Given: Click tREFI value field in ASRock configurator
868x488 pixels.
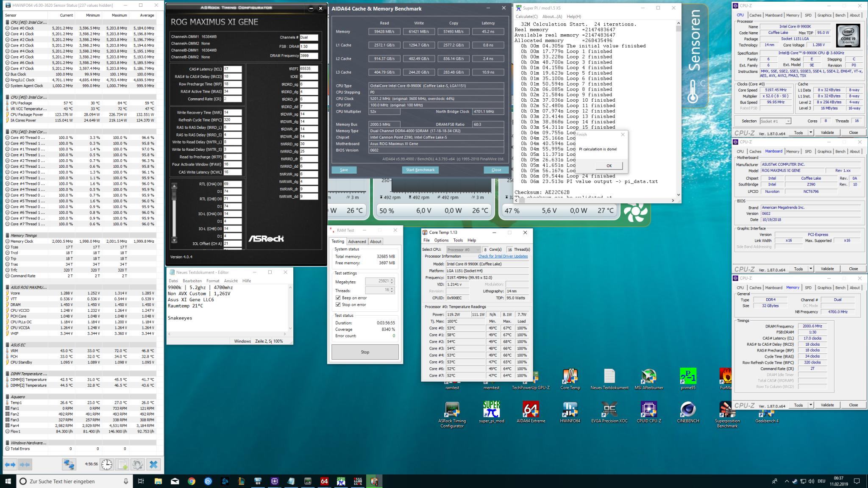Looking at the screenshot, I should 309,68.
